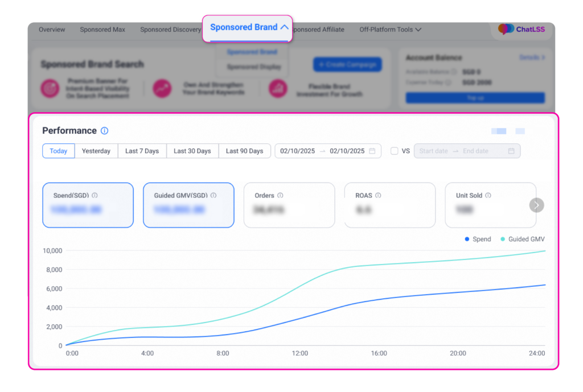583x392 pixels.
Task: Select the Yesterday date filter
Action: pos(96,151)
